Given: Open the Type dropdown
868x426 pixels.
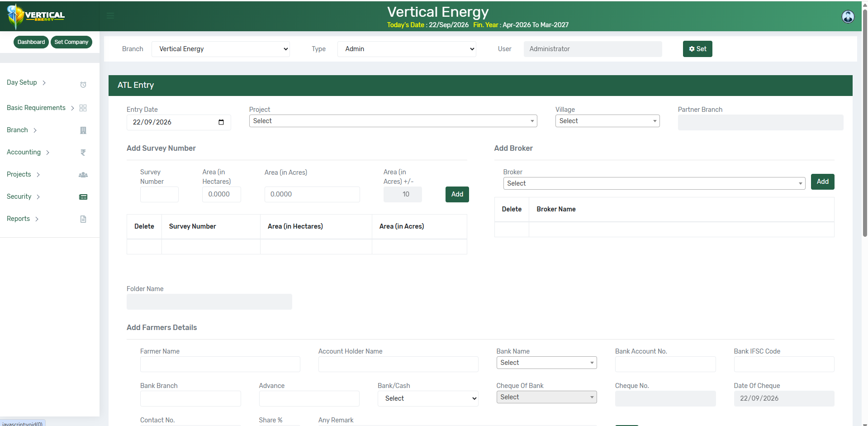Looking at the screenshot, I should (x=407, y=49).
